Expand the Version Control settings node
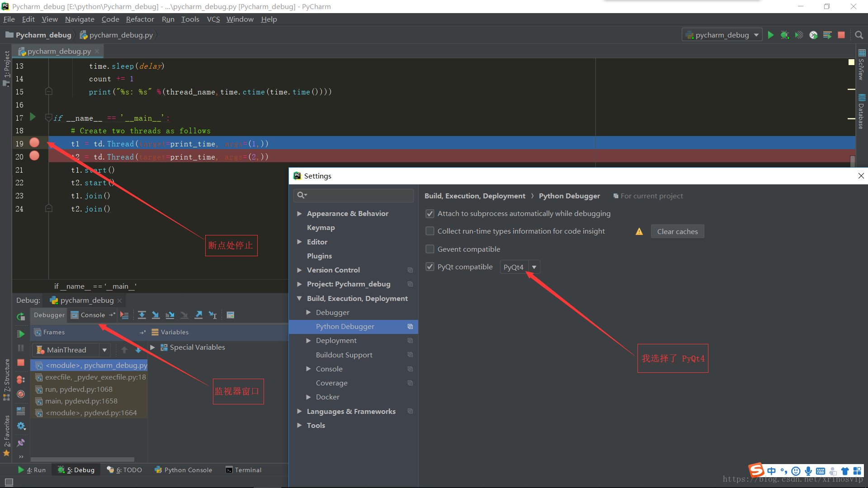The width and height of the screenshot is (868, 488). tap(299, 270)
